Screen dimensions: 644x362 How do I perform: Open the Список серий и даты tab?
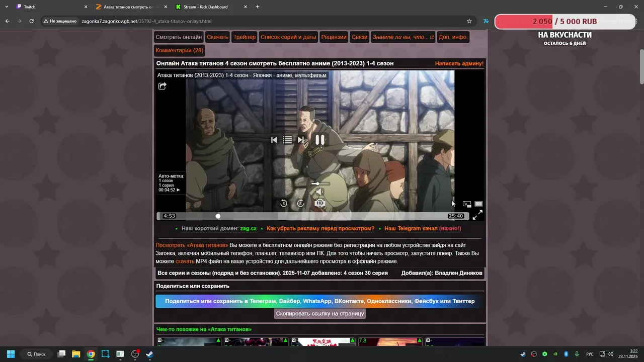(x=288, y=37)
